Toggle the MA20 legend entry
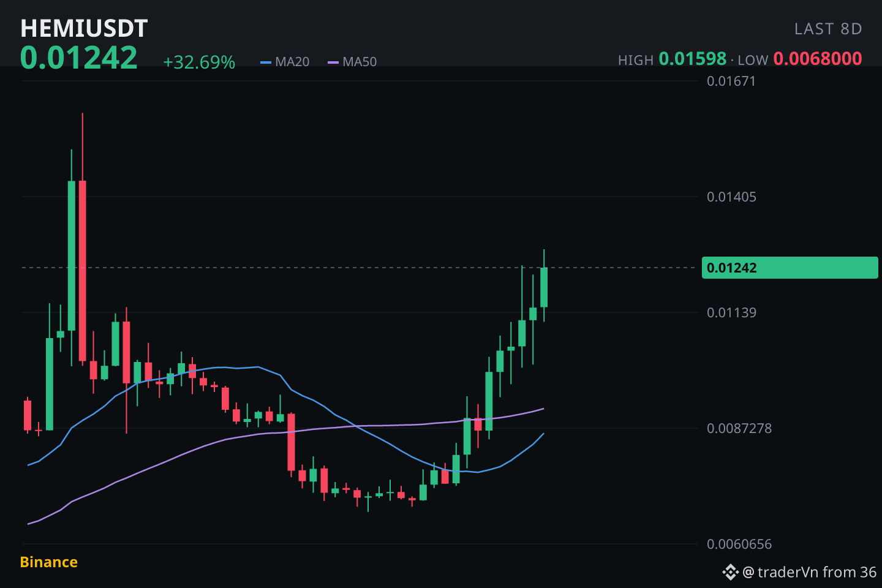Viewport: 882px width, 588px height. coord(285,62)
